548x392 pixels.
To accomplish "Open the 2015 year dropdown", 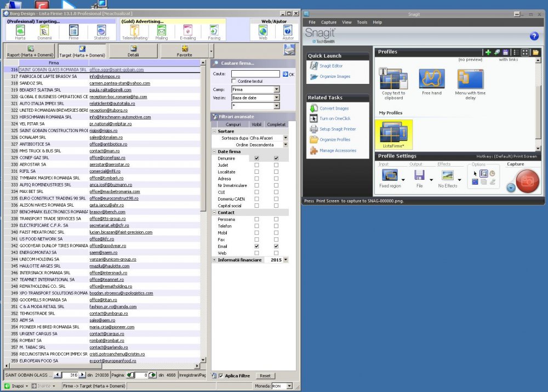I will (x=286, y=260).
